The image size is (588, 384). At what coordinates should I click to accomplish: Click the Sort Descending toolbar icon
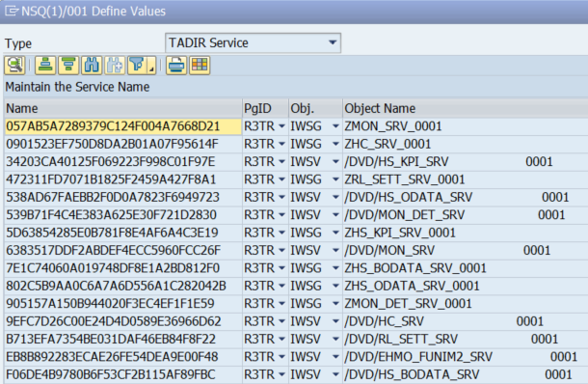[x=68, y=66]
